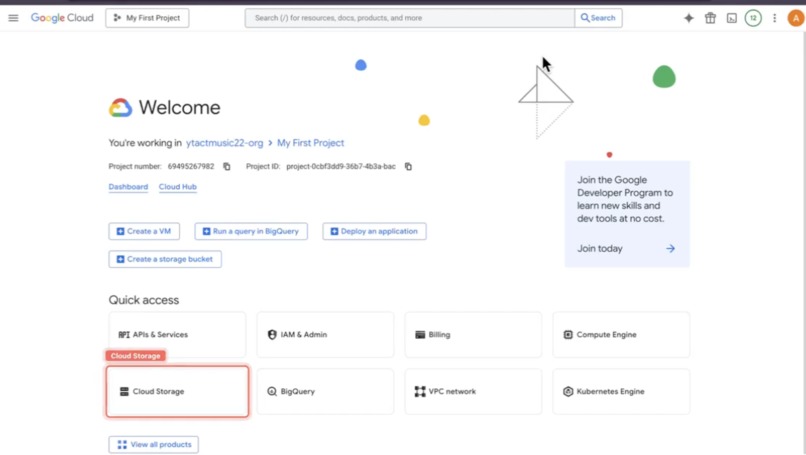The image size is (806, 455).
Task: Click View all products button
Action: tap(154, 445)
